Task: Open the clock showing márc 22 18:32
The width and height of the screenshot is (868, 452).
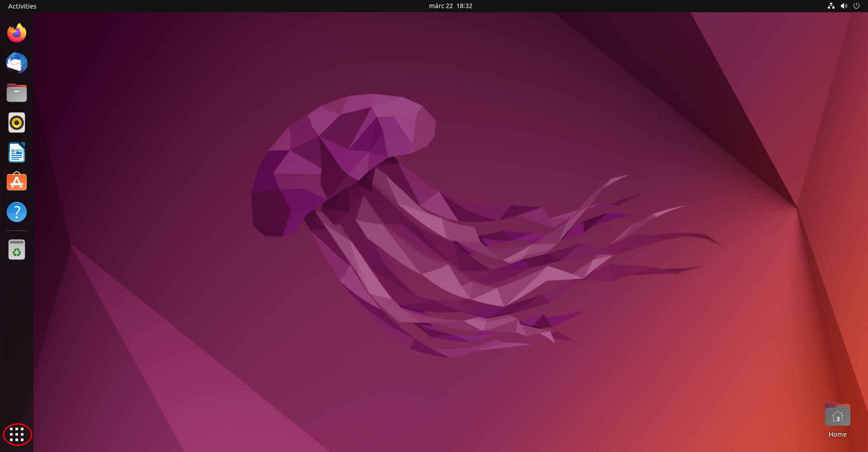Action: tap(451, 6)
